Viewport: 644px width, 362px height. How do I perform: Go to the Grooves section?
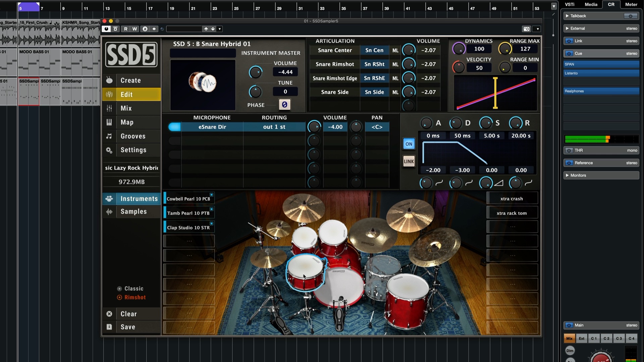coord(133,136)
